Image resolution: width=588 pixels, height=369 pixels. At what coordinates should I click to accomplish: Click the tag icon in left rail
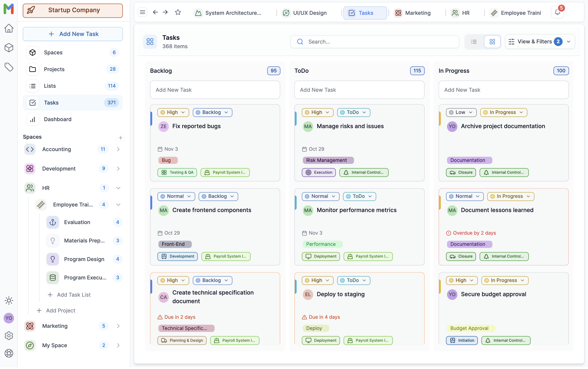coord(9,67)
